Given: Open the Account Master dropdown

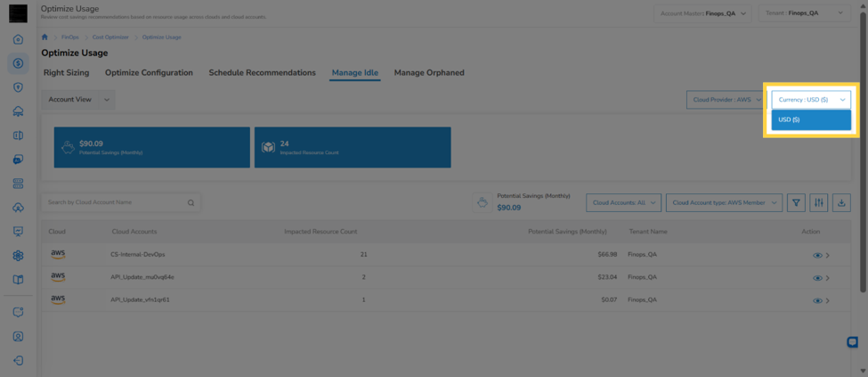Looking at the screenshot, I should point(702,13).
